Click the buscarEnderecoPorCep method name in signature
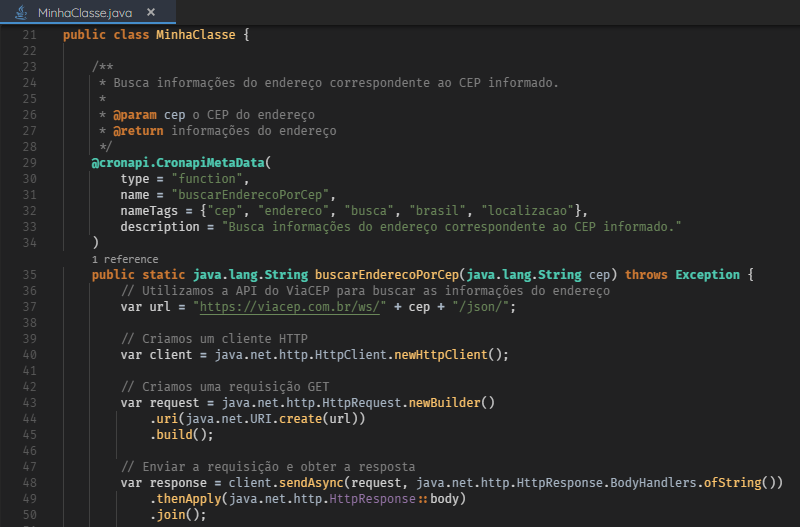 pos(387,274)
